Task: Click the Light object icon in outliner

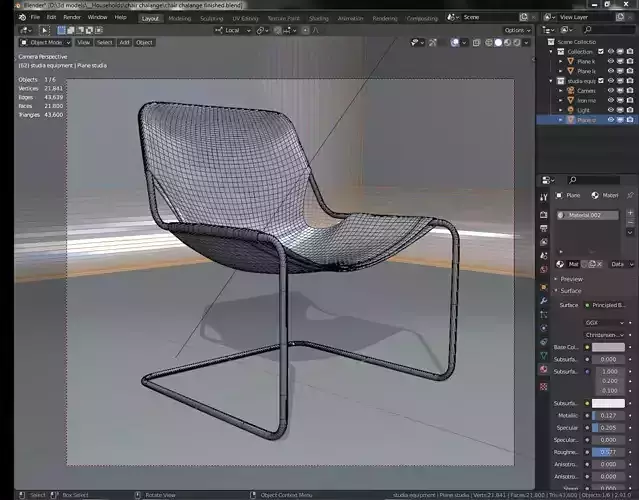Action: pos(571,110)
